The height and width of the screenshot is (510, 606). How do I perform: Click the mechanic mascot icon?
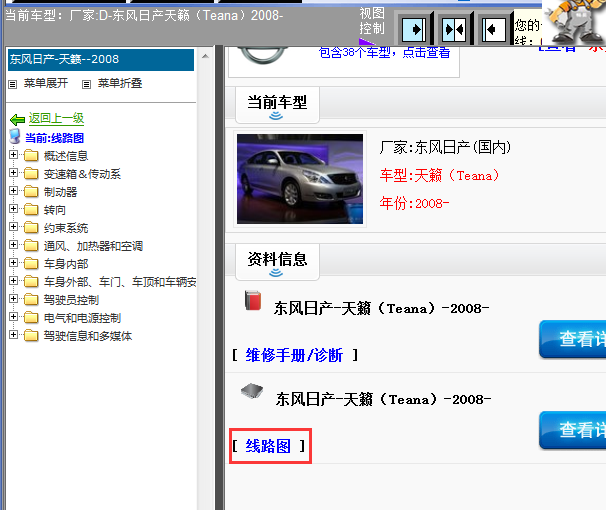(x=574, y=21)
